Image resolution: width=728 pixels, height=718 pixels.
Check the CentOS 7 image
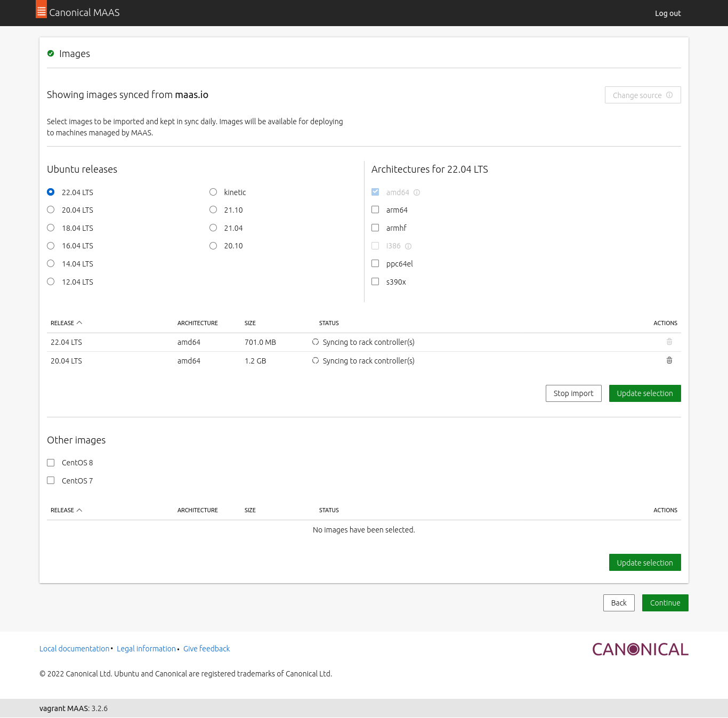[51, 480]
